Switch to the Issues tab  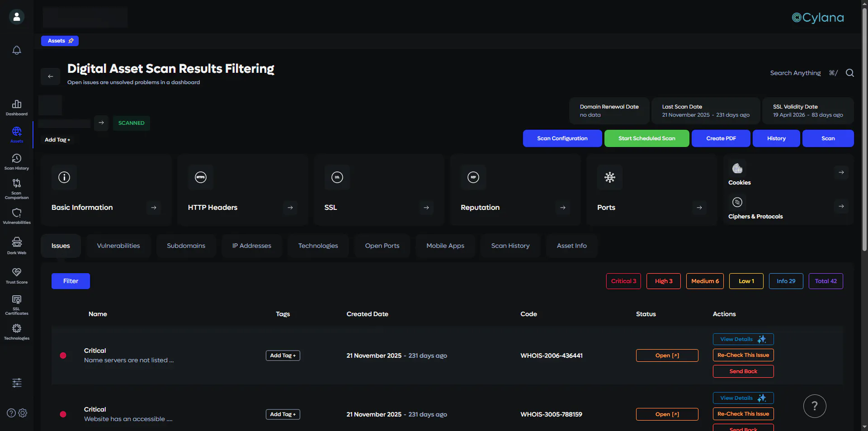[x=61, y=246]
